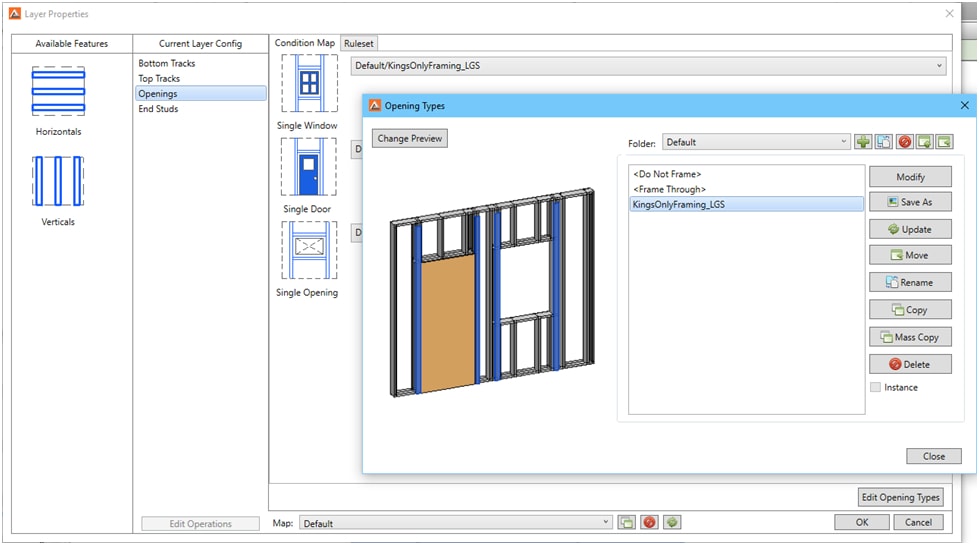Open the Map dropdown at the bottom
The height and width of the screenshot is (545, 979).
pos(454,523)
